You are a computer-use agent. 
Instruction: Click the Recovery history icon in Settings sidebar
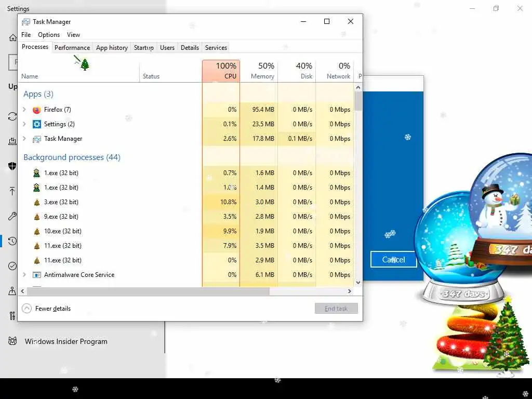coord(12,241)
